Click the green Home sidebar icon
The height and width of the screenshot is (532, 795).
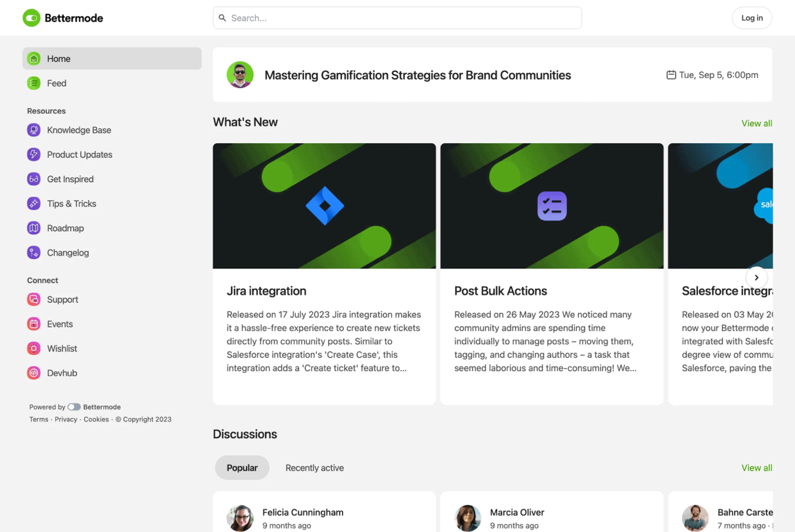pos(34,59)
